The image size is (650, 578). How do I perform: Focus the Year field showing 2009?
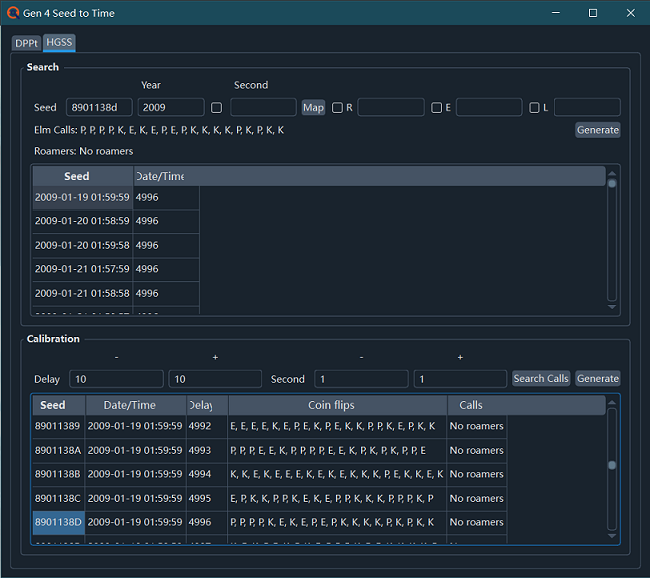click(x=171, y=108)
